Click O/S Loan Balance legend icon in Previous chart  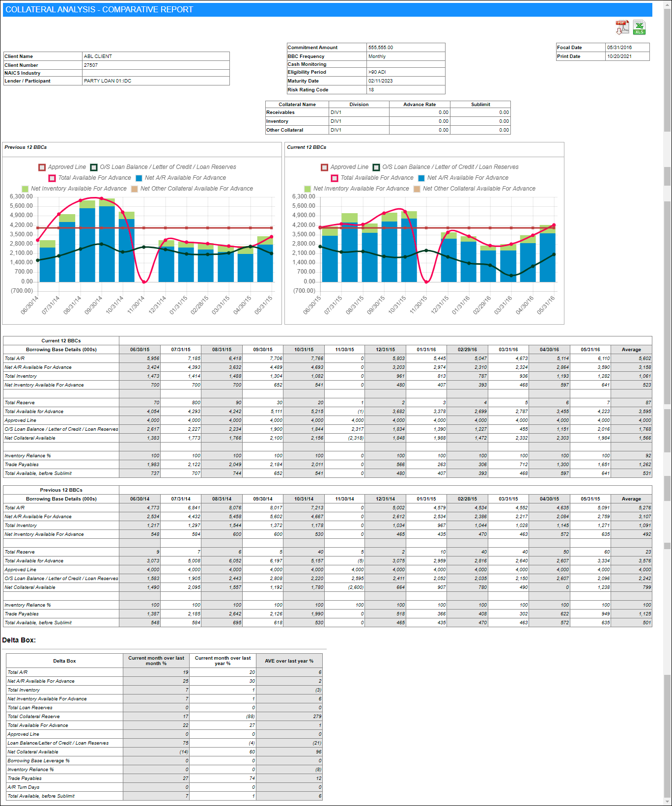tap(94, 167)
